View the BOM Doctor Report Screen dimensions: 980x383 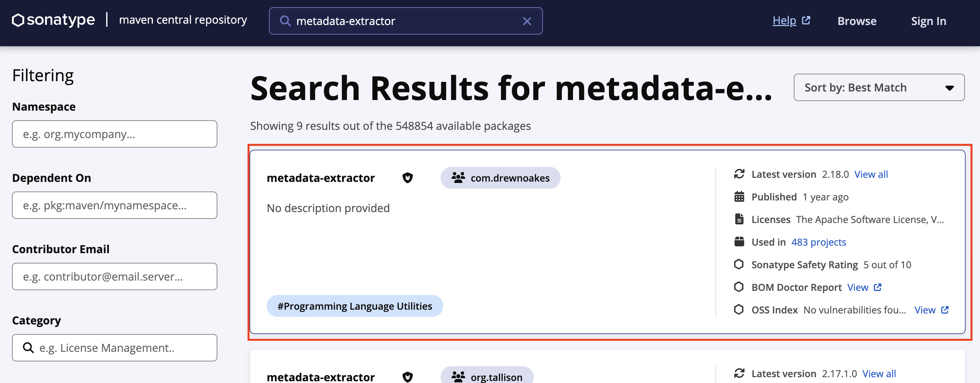point(858,287)
